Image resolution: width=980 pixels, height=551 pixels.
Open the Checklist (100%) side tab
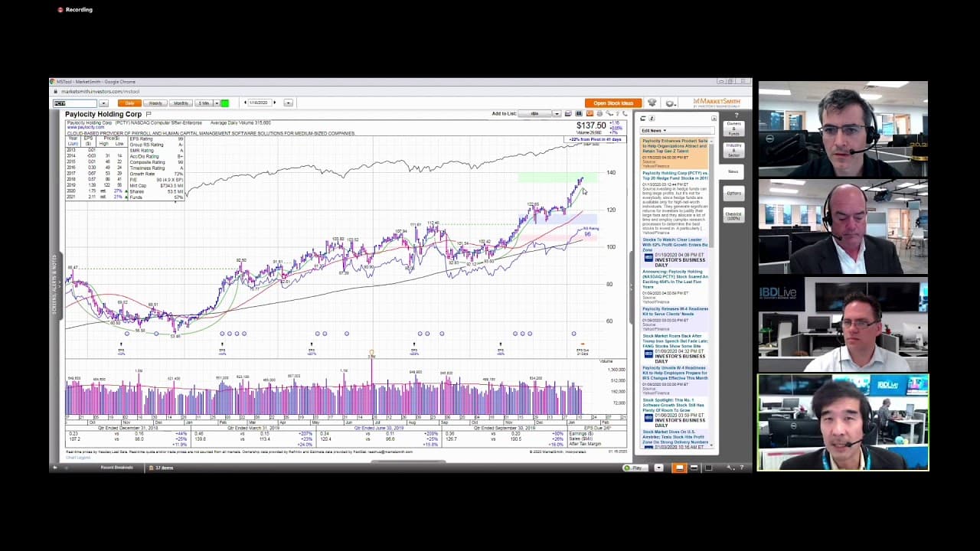click(733, 216)
